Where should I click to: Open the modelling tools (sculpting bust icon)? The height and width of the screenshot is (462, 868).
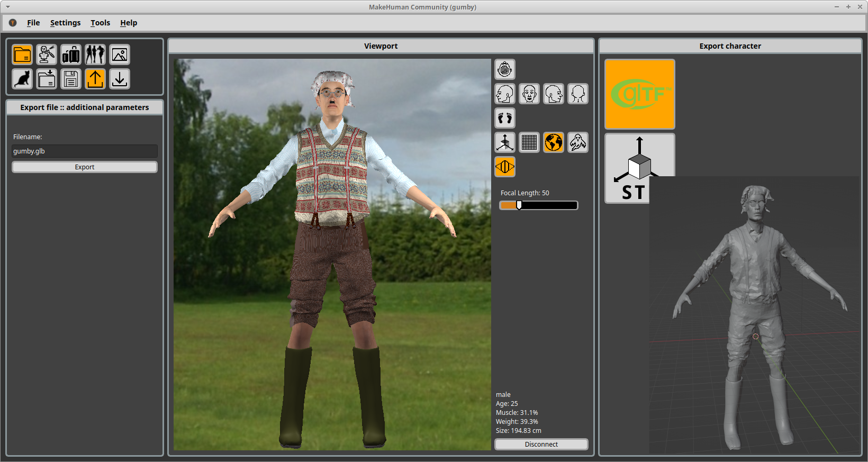(47, 55)
